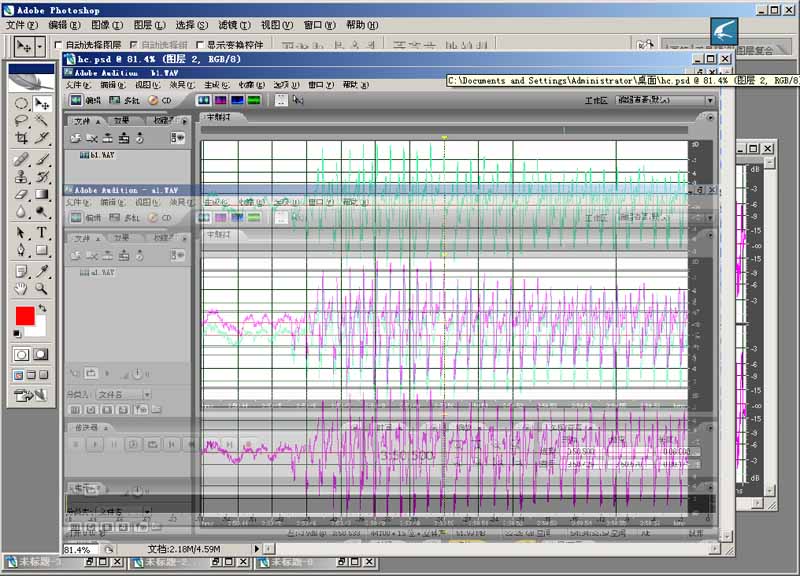Select the Lasso tool
The image size is (800, 576).
click(21, 120)
